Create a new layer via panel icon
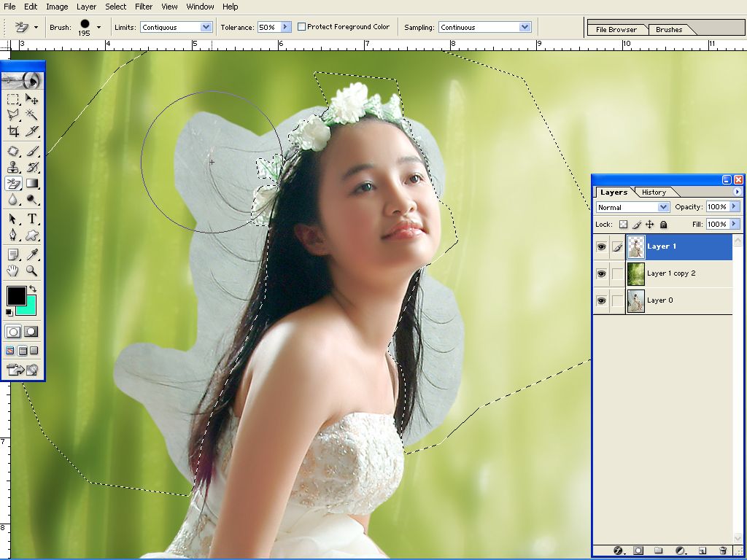 point(703,551)
